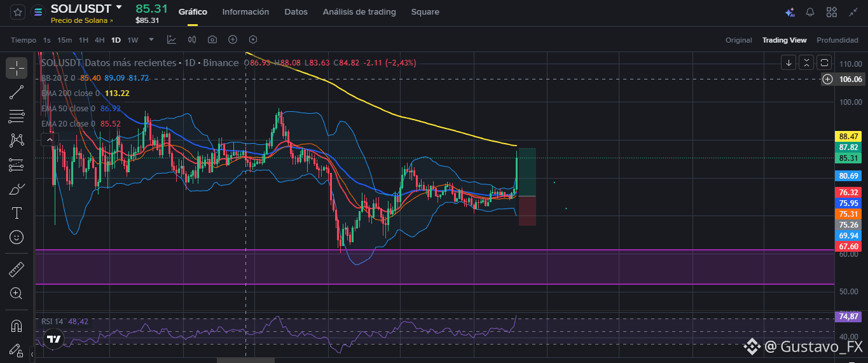Open the Análisis de trading tab

pyautogui.click(x=359, y=12)
